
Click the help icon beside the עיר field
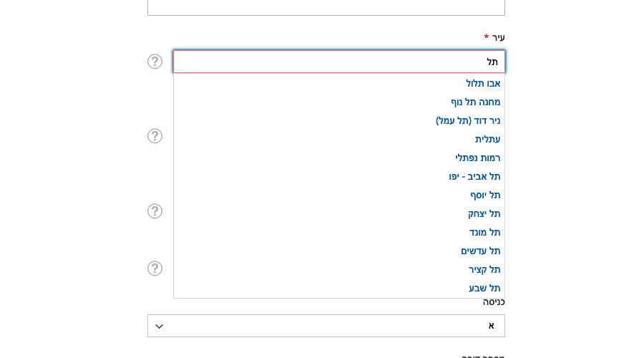pyautogui.click(x=155, y=62)
